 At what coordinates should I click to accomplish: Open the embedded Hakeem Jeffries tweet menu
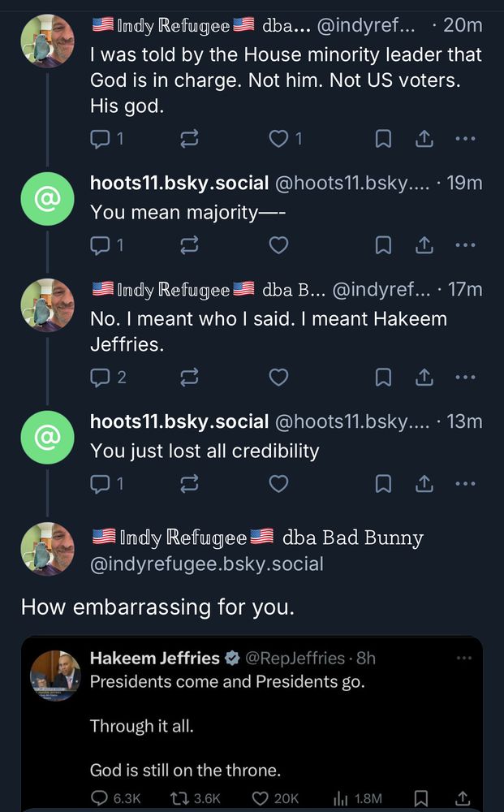[463, 658]
